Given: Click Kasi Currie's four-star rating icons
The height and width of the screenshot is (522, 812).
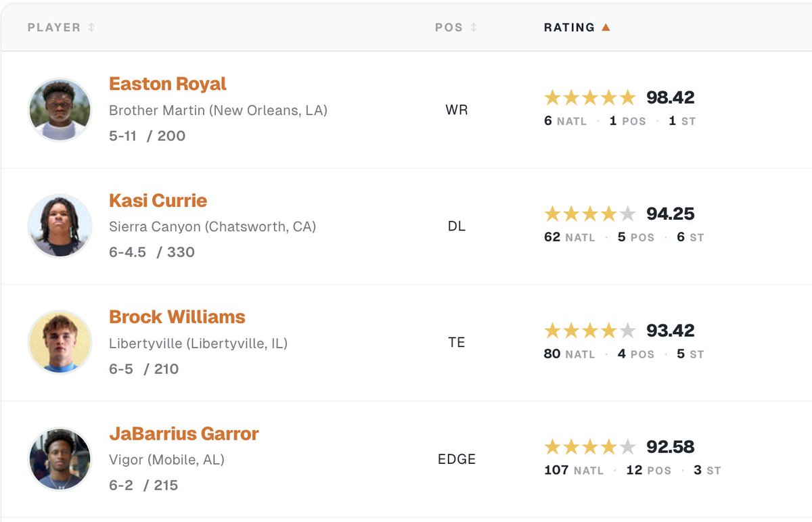Looking at the screenshot, I should pyautogui.click(x=590, y=214).
